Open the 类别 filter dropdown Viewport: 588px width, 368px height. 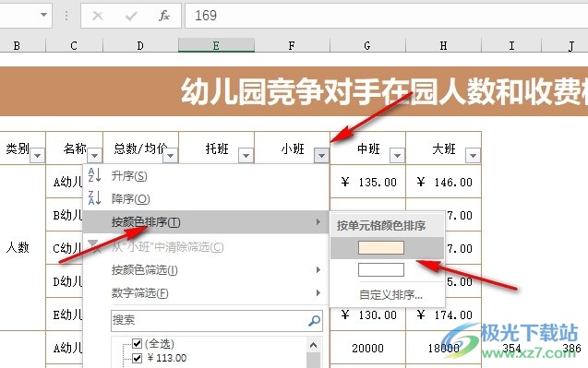(38, 155)
